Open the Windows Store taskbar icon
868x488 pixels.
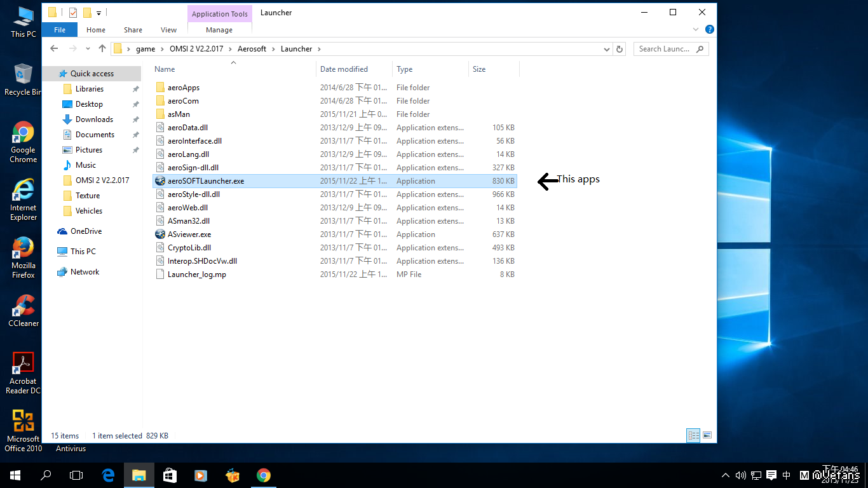click(170, 475)
